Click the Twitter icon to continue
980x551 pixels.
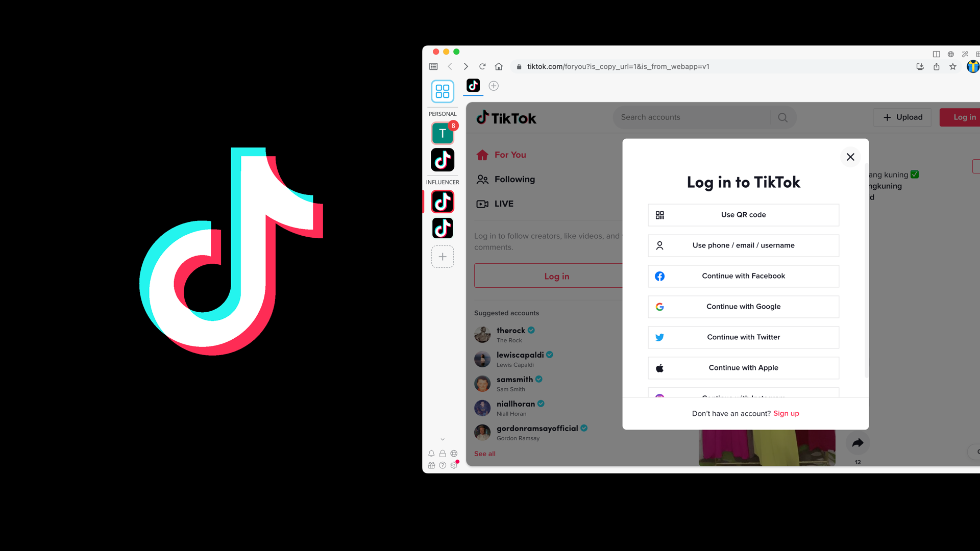click(x=659, y=337)
